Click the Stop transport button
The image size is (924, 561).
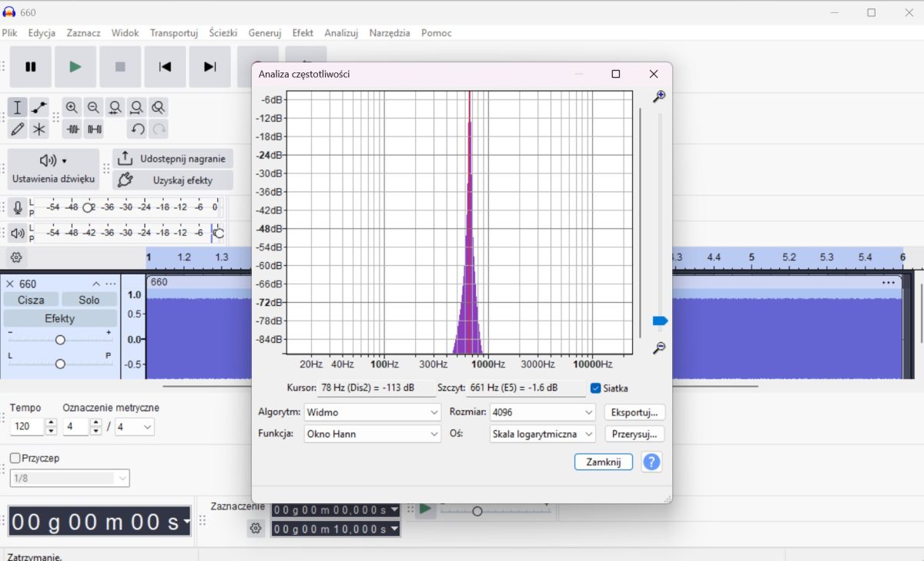[120, 67]
